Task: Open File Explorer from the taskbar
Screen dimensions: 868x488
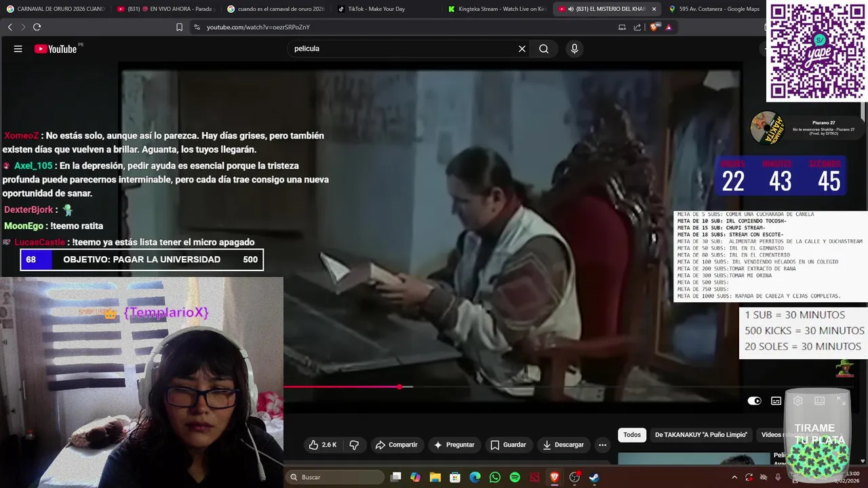Action: click(x=435, y=477)
